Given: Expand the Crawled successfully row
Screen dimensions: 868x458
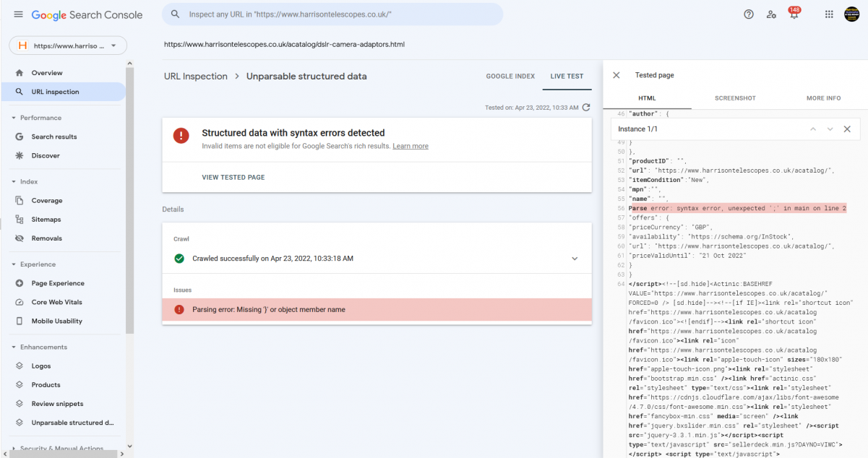Looking at the screenshot, I should (x=575, y=259).
